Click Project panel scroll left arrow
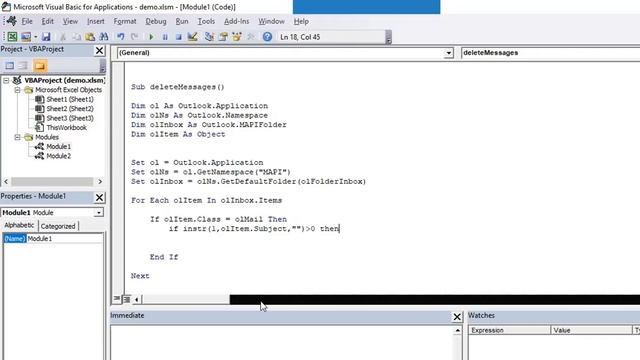640x360 pixels. [6, 181]
